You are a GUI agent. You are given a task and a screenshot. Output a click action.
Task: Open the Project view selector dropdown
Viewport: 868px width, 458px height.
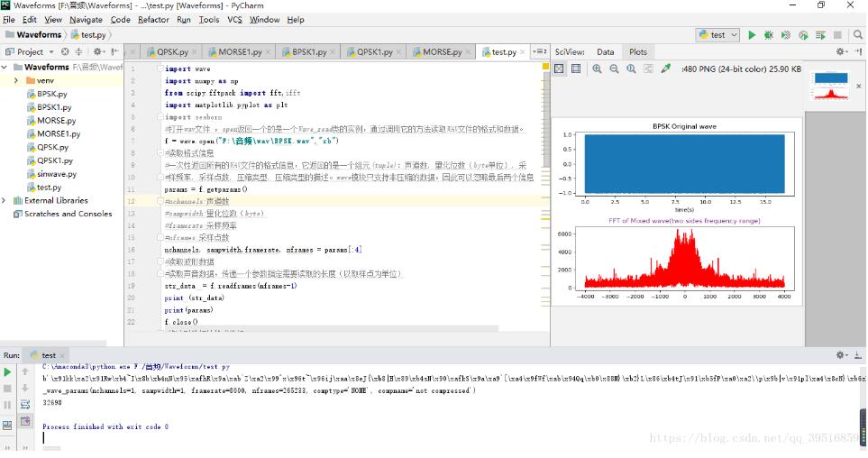pyautogui.click(x=30, y=51)
